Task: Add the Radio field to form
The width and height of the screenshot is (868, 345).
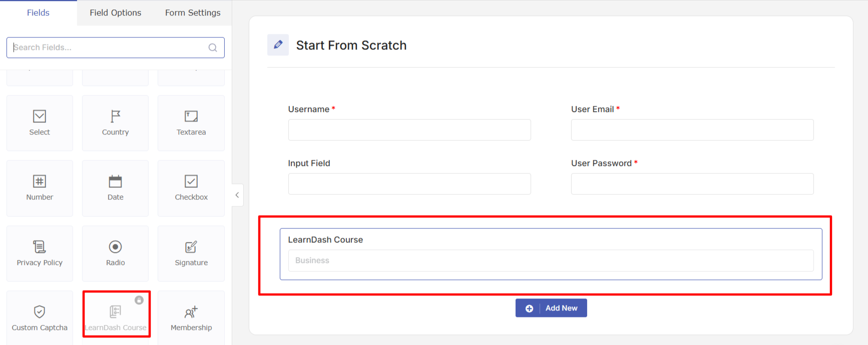Action: click(115, 253)
